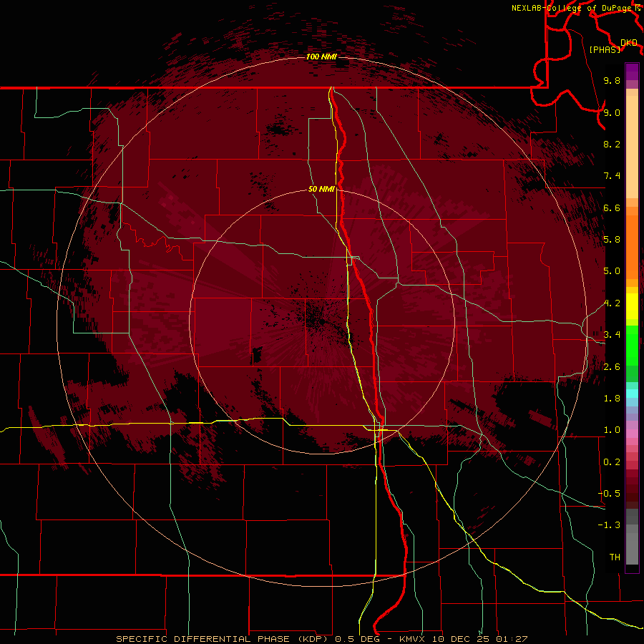The width and height of the screenshot is (644, 644).
Task: Pick the yellow band on the color scale
Action: (x=632, y=306)
